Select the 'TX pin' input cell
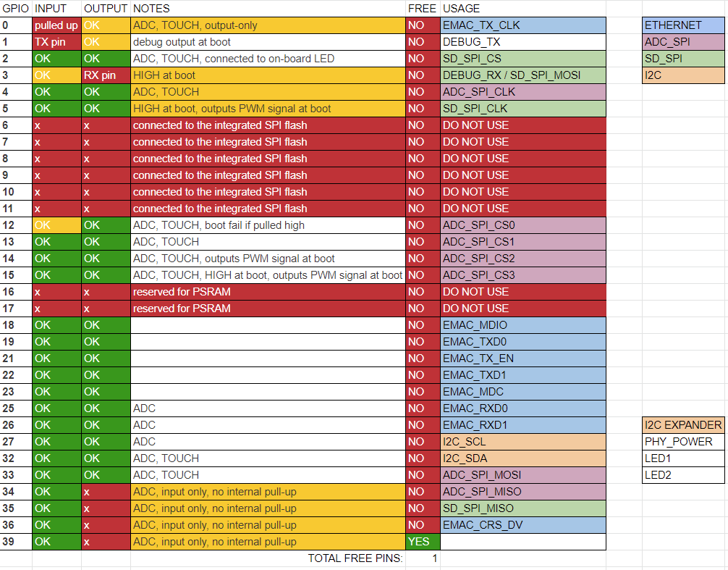 click(x=56, y=42)
